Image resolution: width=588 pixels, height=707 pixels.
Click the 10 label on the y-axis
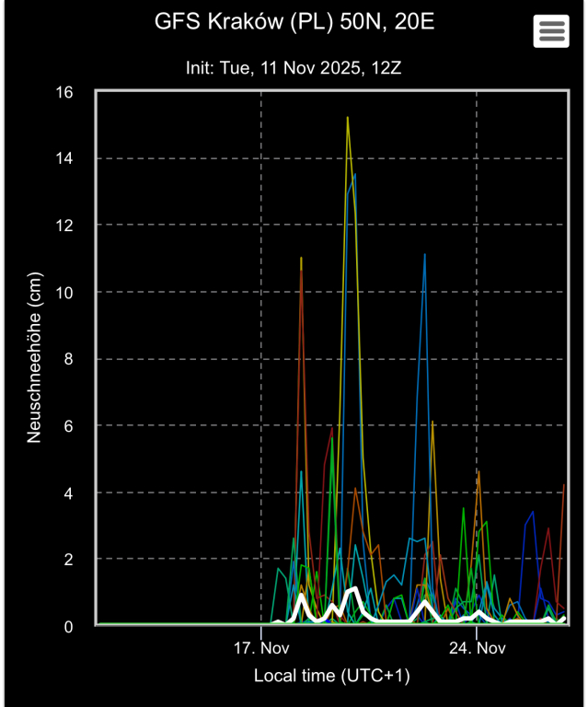64,292
